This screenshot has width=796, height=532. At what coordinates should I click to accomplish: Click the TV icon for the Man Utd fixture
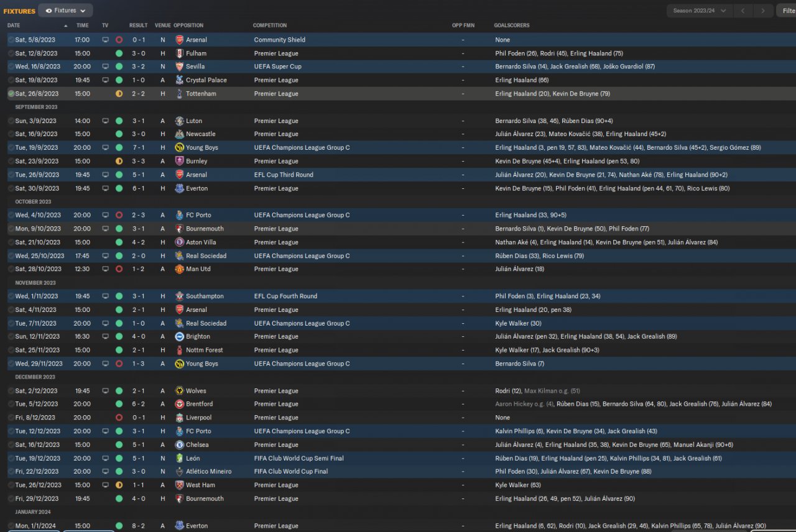105,269
